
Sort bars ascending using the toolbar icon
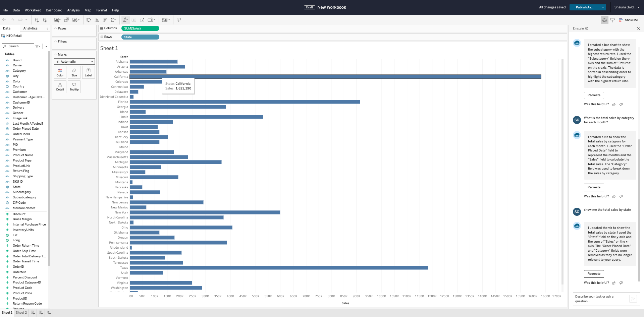point(97,20)
